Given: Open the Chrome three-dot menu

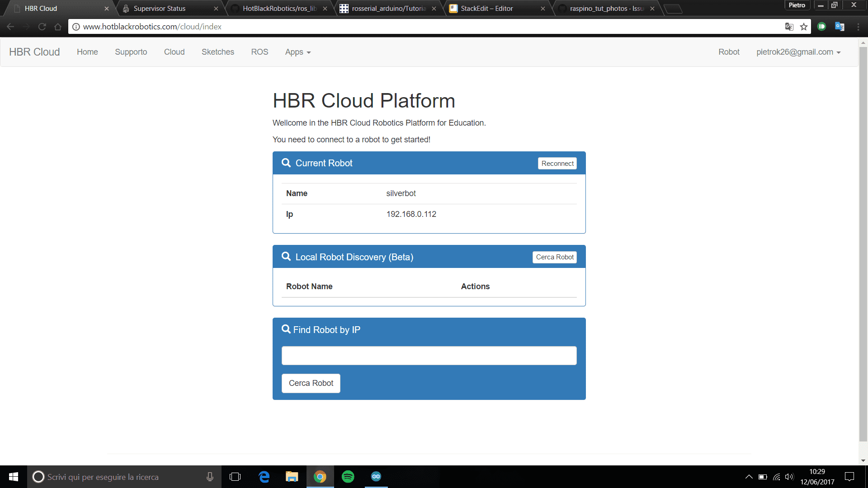Looking at the screenshot, I should [x=858, y=27].
